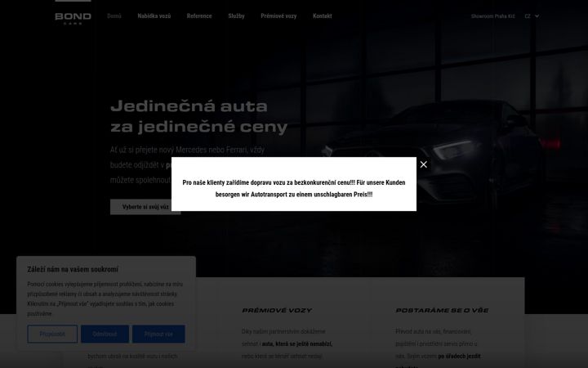Image resolution: width=588 pixels, height=368 pixels.
Task: Click the Showroom Praha link
Action: coord(492,16)
